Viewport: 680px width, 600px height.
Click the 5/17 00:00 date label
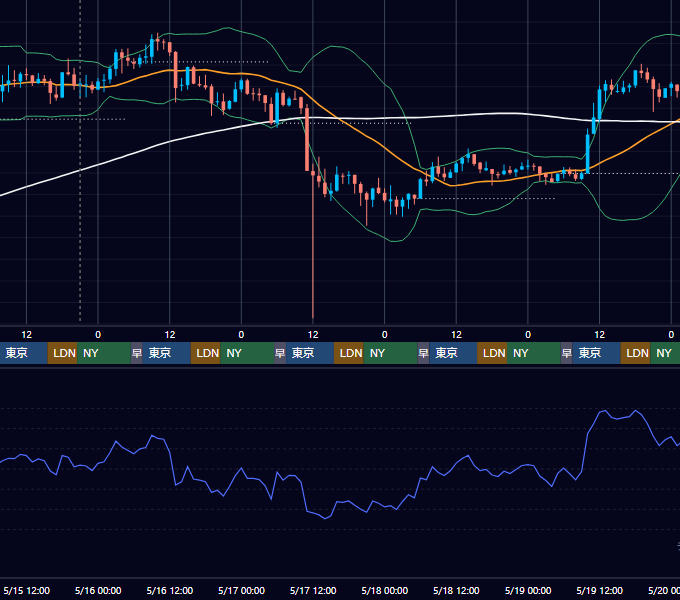242,590
